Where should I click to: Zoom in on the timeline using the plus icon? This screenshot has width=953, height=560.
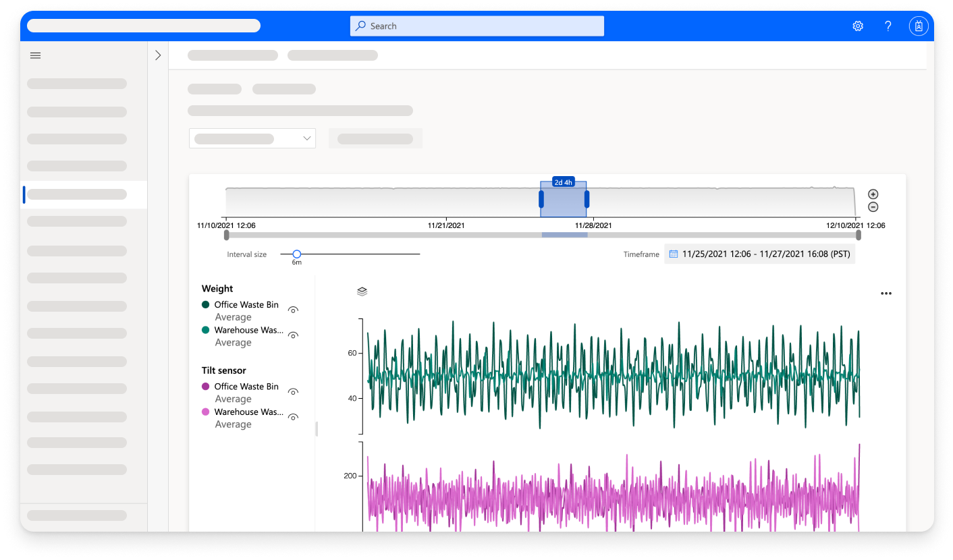[873, 194]
